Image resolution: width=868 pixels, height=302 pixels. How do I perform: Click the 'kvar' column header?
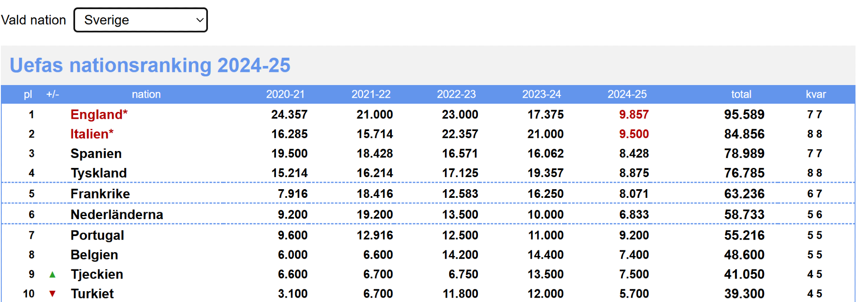pyautogui.click(x=815, y=94)
